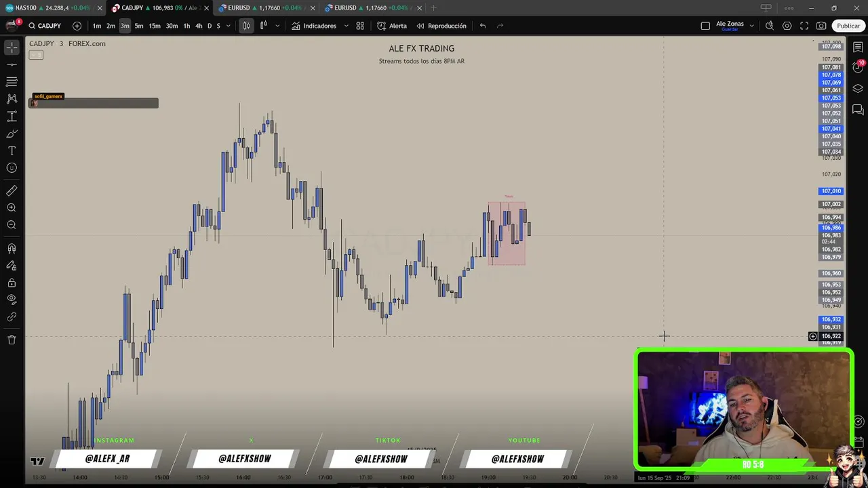This screenshot has height=488, width=868.
Task: Collapse the chart legend toggle box
Action: [36, 55]
